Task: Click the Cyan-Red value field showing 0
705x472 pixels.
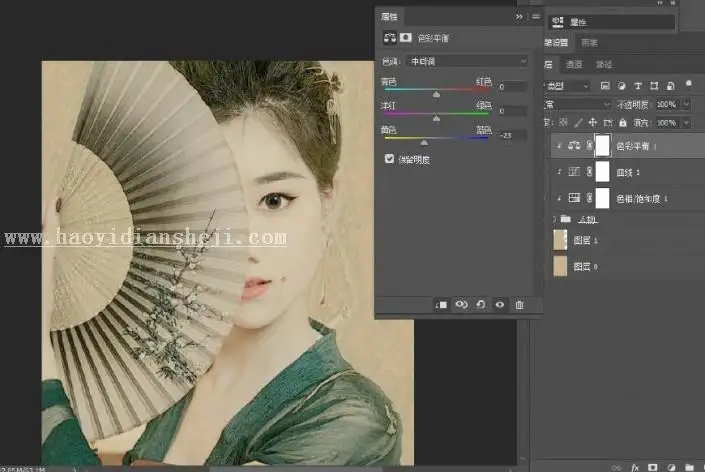Action: point(512,87)
